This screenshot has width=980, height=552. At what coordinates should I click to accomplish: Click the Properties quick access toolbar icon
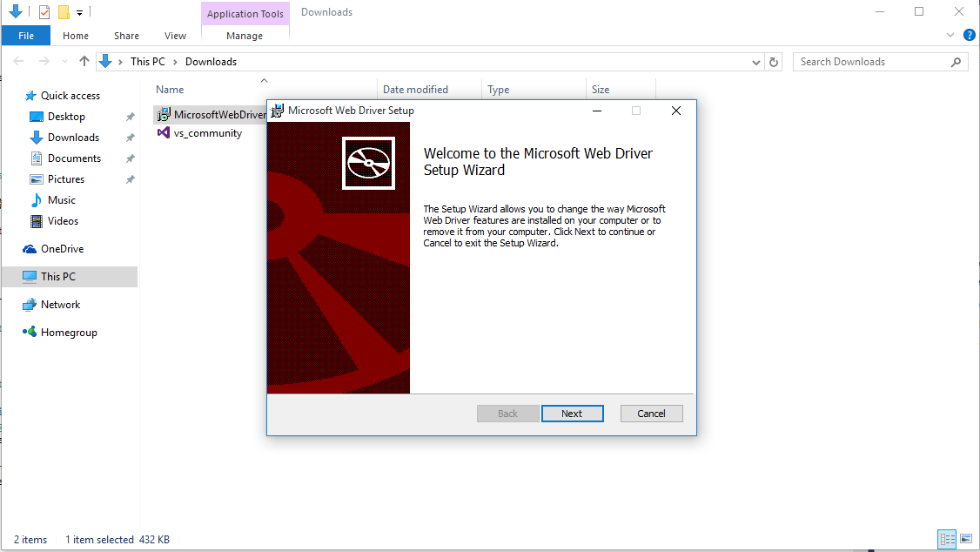click(x=44, y=12)
